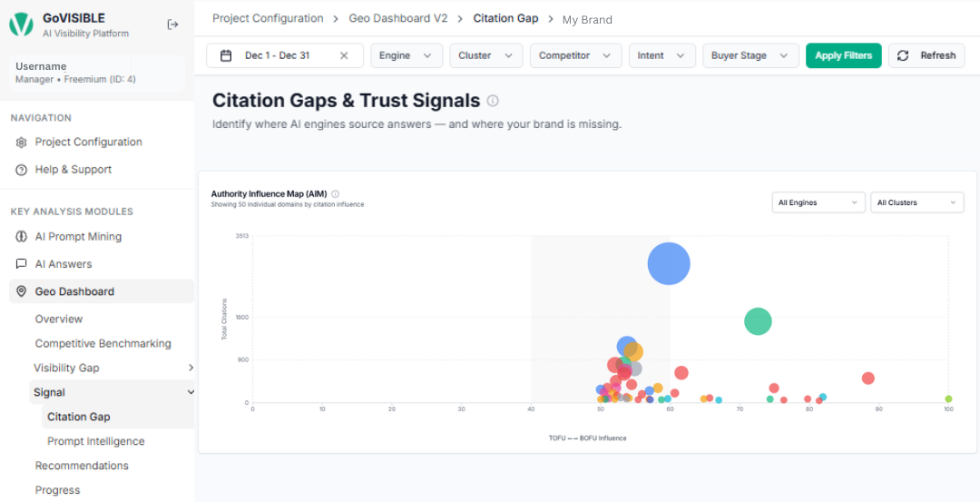Screen dimensions: 980x502
Task: Click the info icon beside page title
Action: pyautogui.click(x=493, y=101)
